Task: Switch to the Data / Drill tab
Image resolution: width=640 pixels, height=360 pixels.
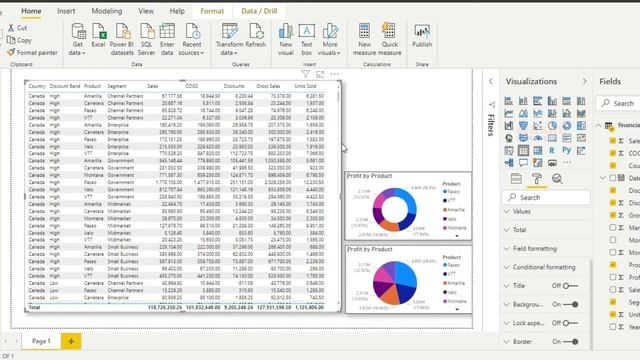Action: (259, 11)
